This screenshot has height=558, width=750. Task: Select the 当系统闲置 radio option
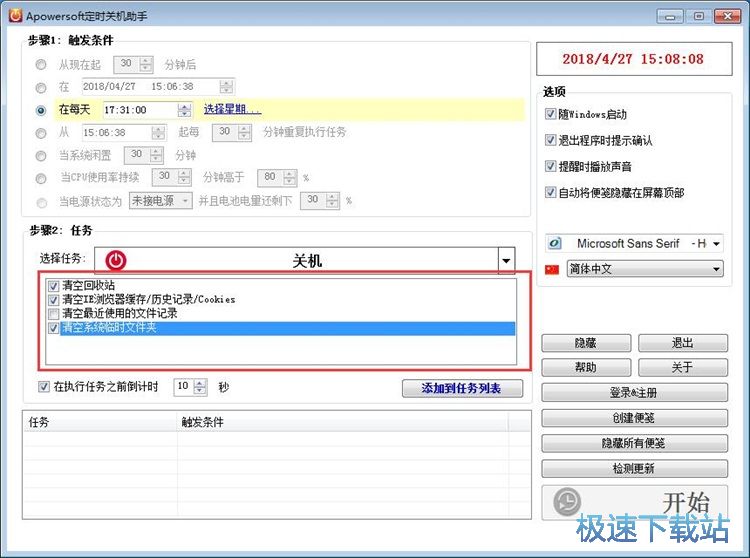[x=41, y=156]
